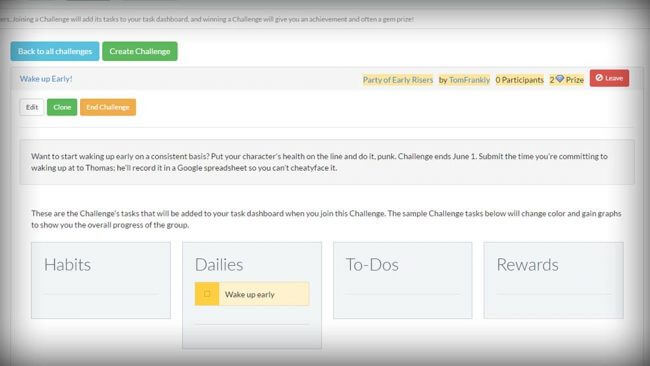The image size is (650, 366).
Task: Leave the challenge using red Leave button
Action: (x=609, y=78)
